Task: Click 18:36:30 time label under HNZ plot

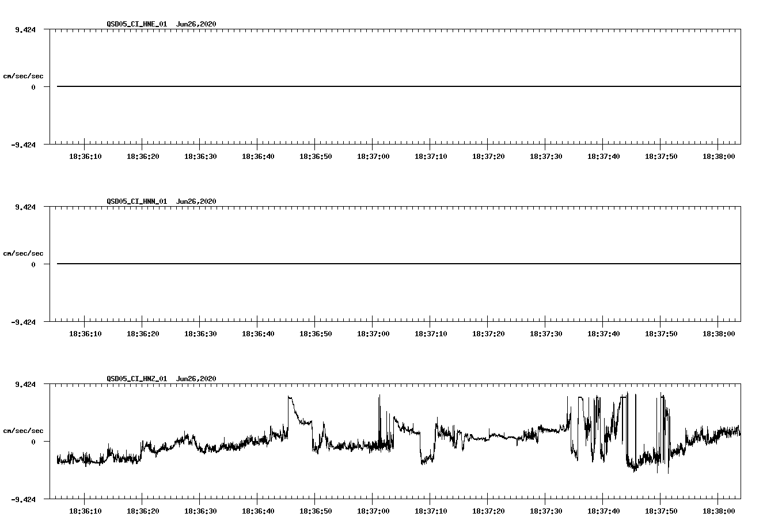Action: (200, 511)
